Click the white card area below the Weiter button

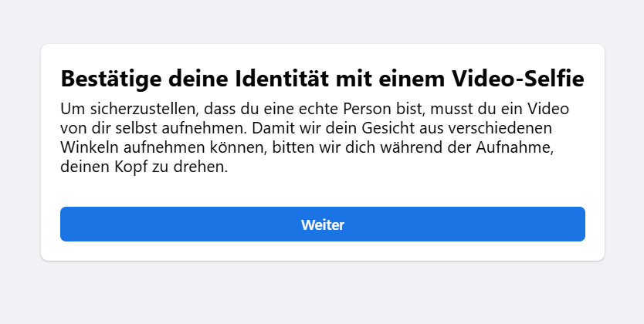323,251
